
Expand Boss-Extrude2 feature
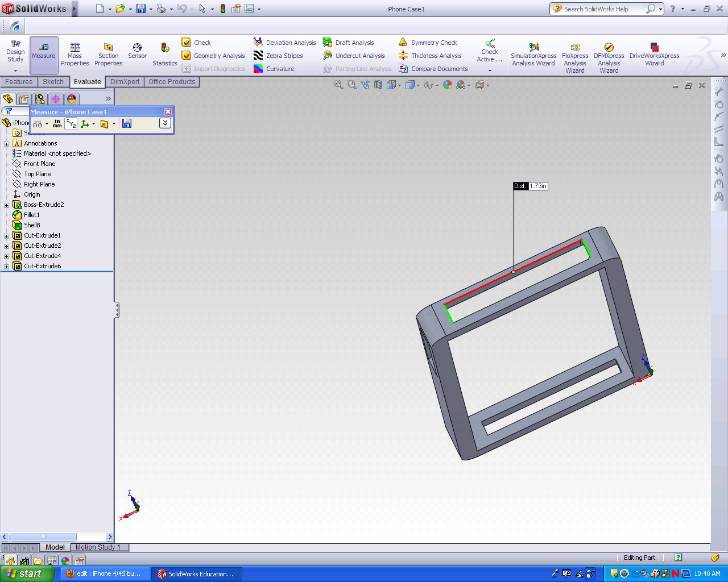(6, 205)
